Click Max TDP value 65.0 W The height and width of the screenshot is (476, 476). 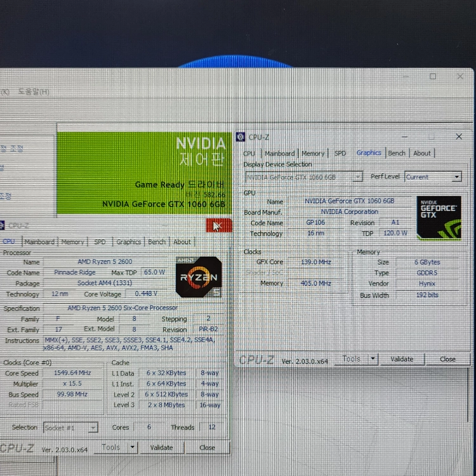click(x=154, y=272)
